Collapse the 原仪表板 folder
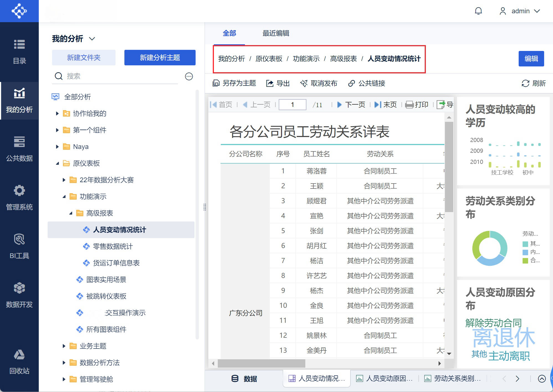 coord(57,163)
